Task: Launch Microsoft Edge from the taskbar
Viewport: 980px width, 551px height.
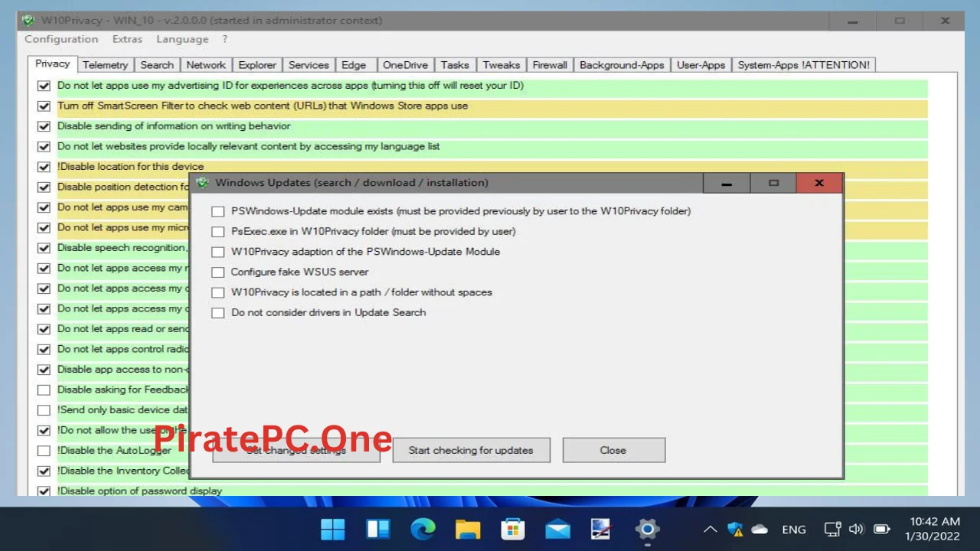Action: (423, 529)
